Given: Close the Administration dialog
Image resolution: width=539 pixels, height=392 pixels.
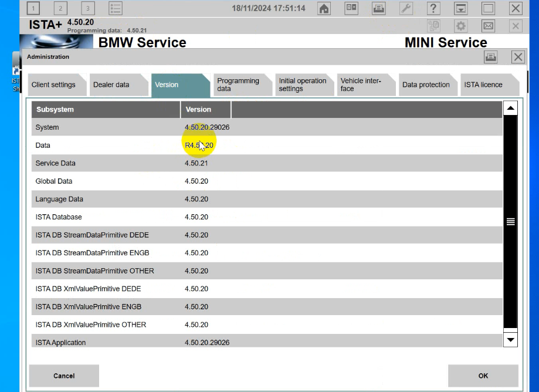Looking at the screenshot, I should 518,57.
